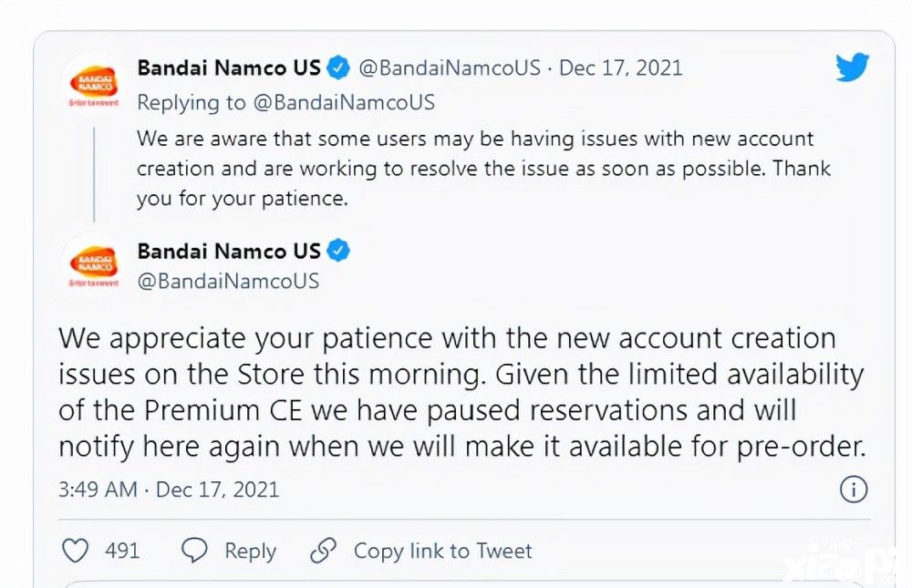Click Dec 17, 2021 date in header
The image size is (912, 588).
click(620, 68)
